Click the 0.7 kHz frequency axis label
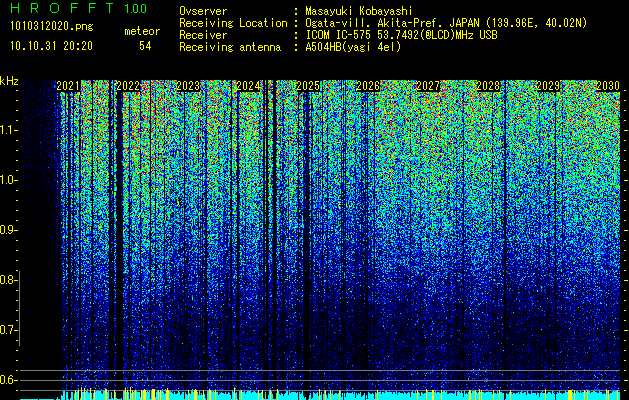The width and height of the screenshot is (629, 400). (x=8, y=330)
